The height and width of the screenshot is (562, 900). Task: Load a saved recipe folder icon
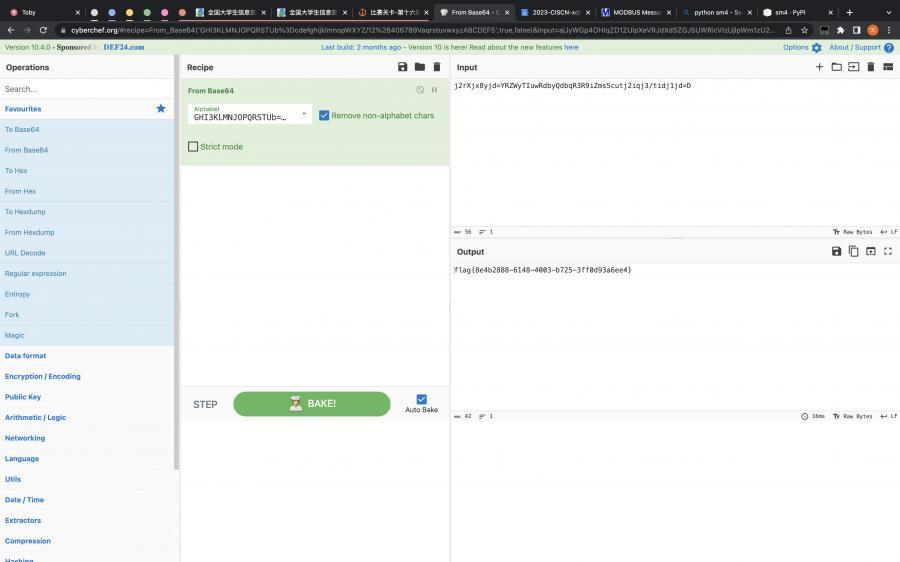[x=420, y=67]
